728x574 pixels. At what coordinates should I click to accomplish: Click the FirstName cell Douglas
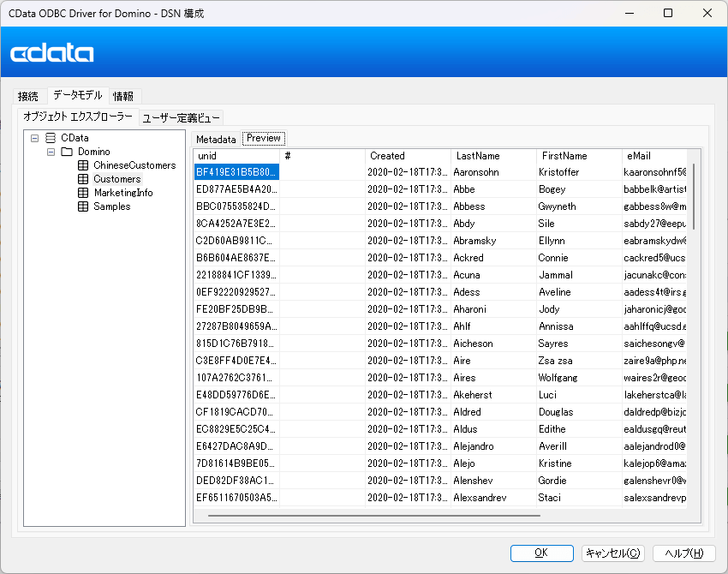pos(579,412)
